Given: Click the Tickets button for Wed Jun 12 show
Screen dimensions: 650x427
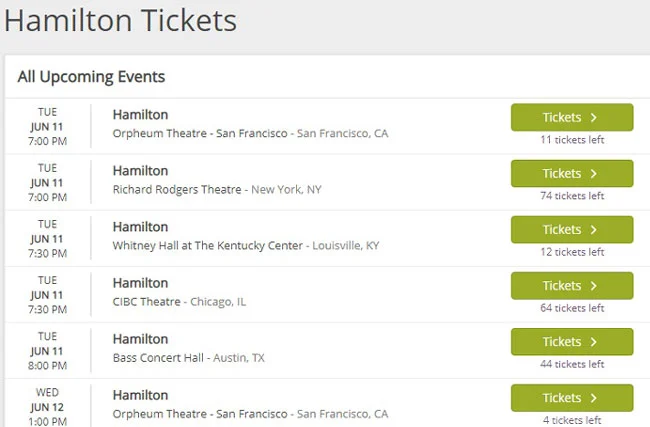Looking at the screenshot, I should point(572,398).
